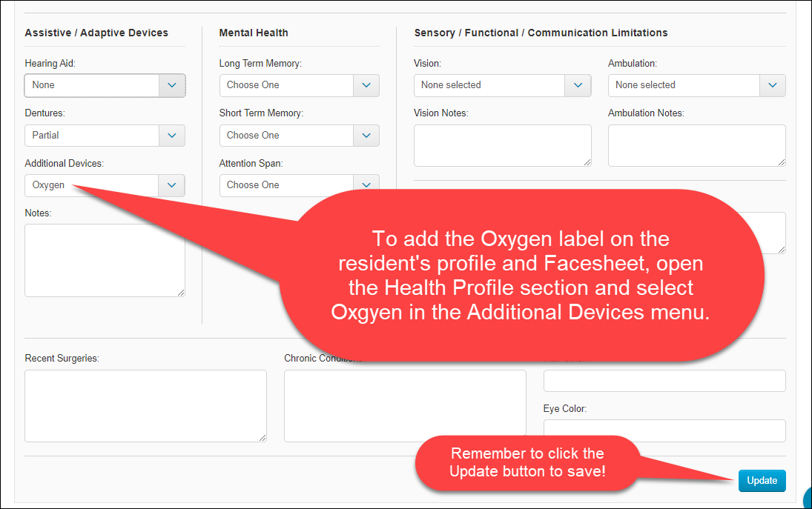
Task: Click the Hearing Aid label
Action: click(50, 63)
